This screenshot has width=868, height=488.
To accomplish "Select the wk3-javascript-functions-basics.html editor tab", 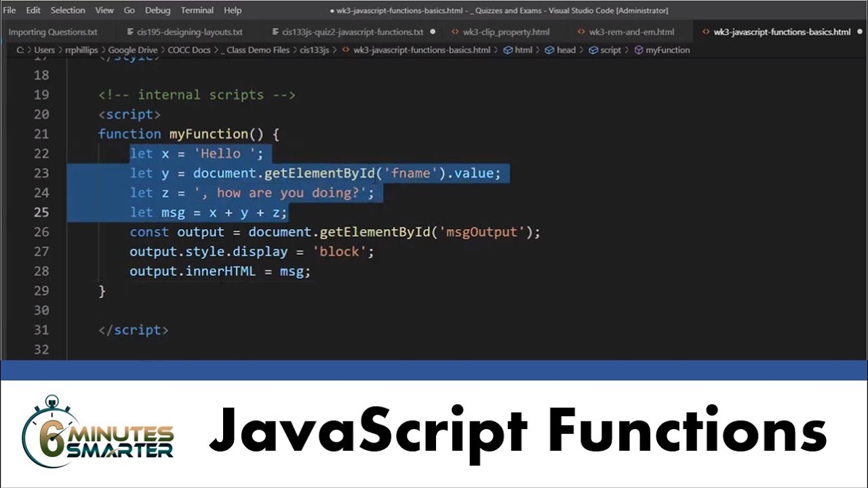I will (782, 32).
